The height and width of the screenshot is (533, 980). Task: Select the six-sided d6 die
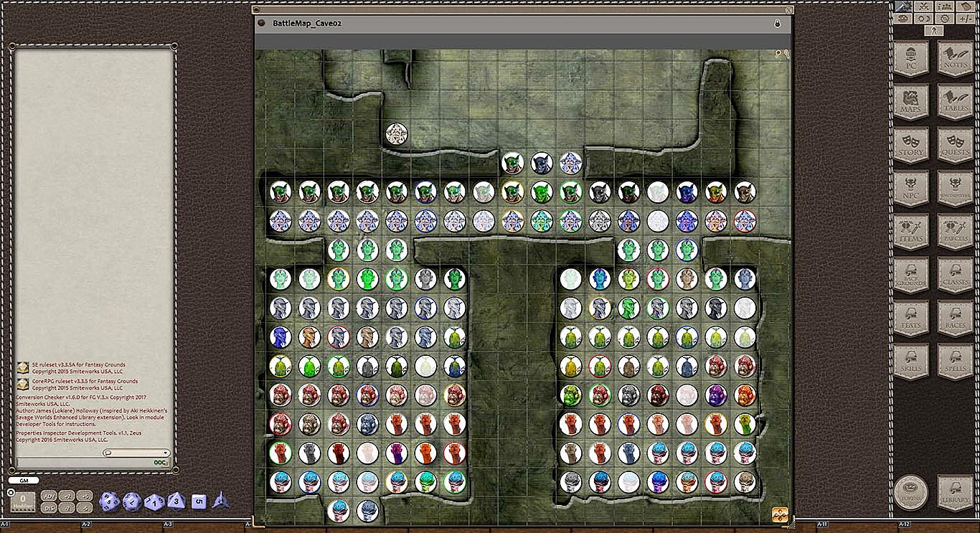pyautogui.click(x=199, y=501)
